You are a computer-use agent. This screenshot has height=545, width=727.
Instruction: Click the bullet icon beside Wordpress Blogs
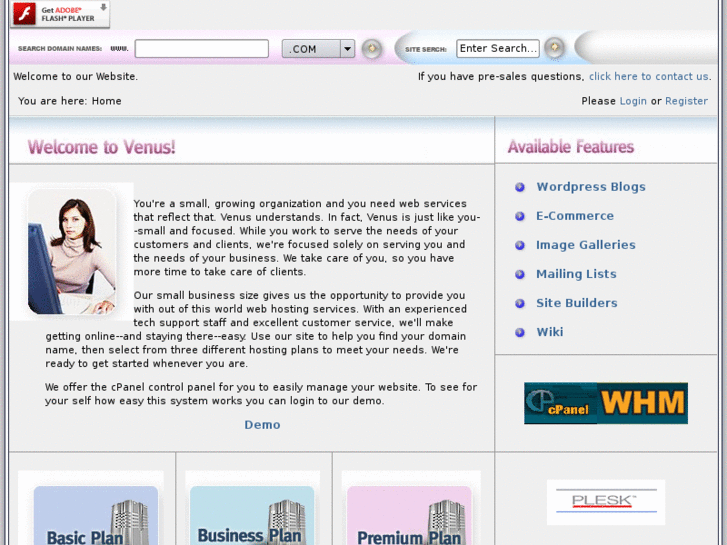(x=520, y=187)
